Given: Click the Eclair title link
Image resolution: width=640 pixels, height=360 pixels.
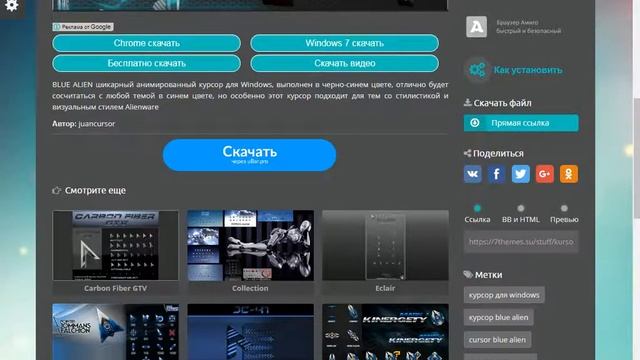Looking at the screenshot, I should [x=385, y=288].
